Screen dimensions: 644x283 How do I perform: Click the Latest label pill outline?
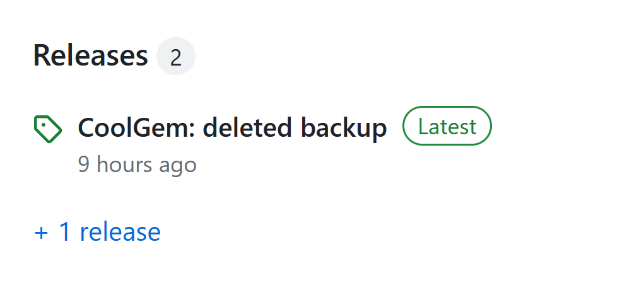pos(447,126)
